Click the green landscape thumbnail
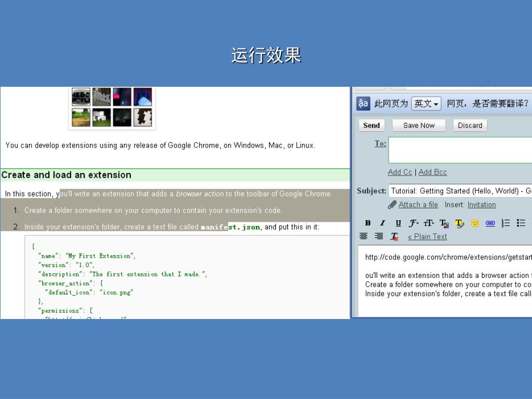 point(81,117)
